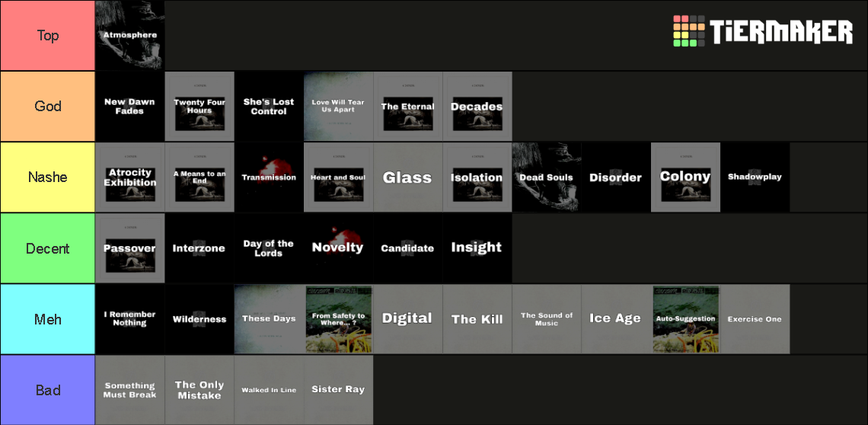The image size is (868, 425).
Task: Click the Insight tile
Action: (477, 248)
